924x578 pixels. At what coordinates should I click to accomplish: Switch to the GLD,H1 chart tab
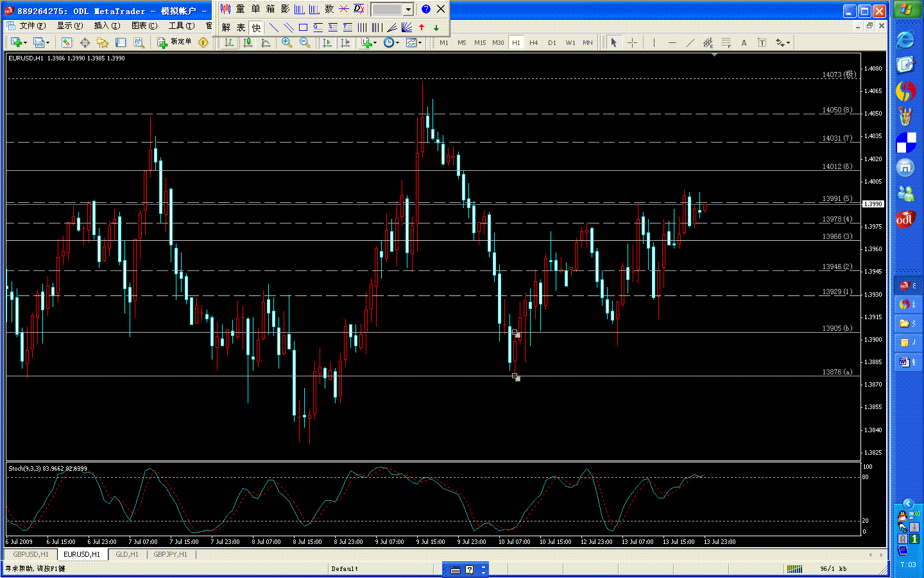(x=127, y=554)
